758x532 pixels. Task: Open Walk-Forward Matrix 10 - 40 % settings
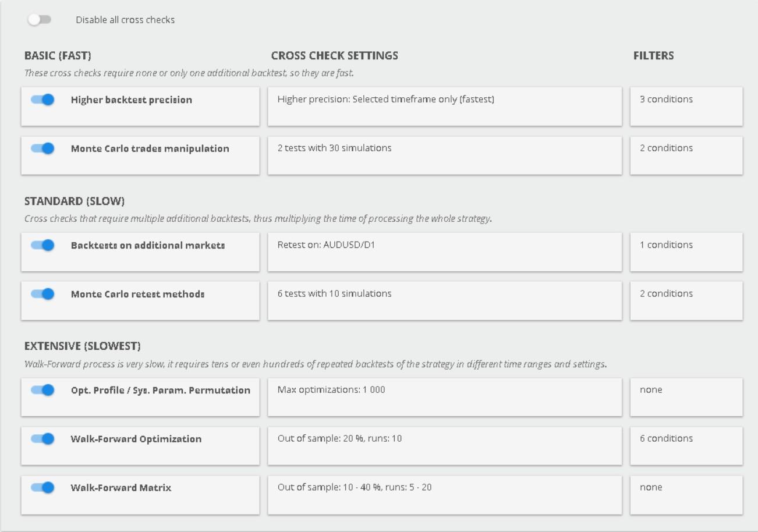coord(444,494)
